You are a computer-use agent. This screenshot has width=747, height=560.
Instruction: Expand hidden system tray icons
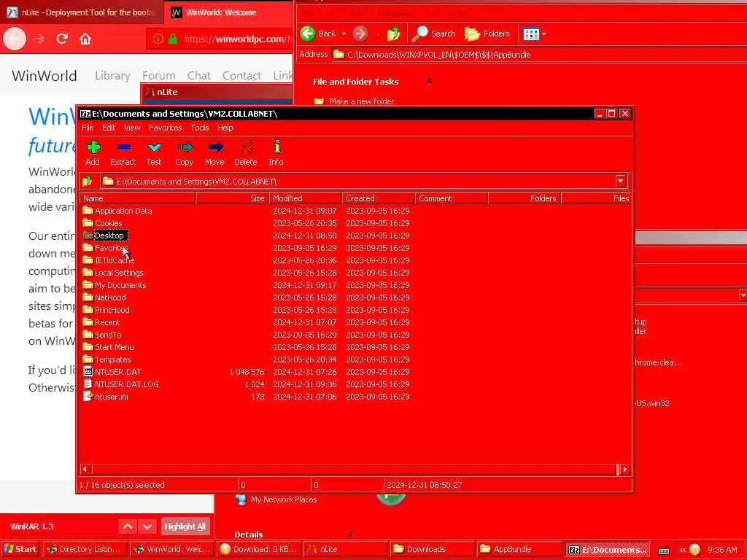coord(682,550)
